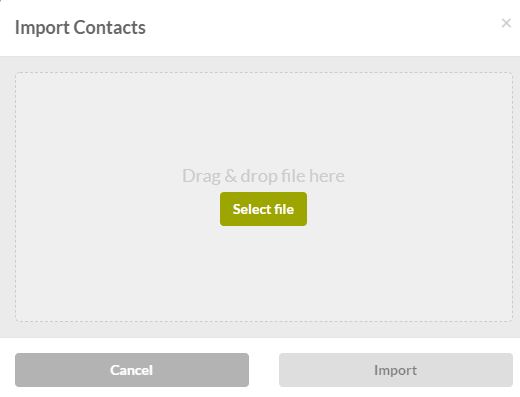Image resolution: width=520 pixels, height=397 pixels.
Task: Select the word 'Contacts' in the dialog title
Action: [x=110, y=27]
